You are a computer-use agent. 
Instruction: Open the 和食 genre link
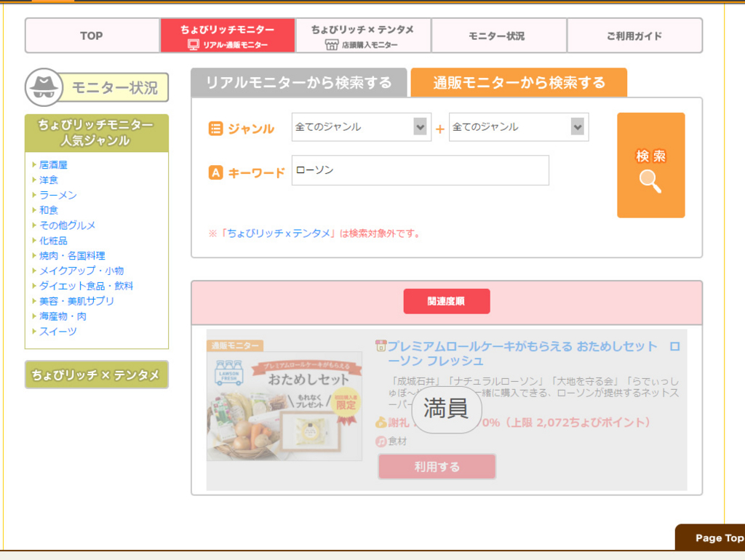pos(49,210)
